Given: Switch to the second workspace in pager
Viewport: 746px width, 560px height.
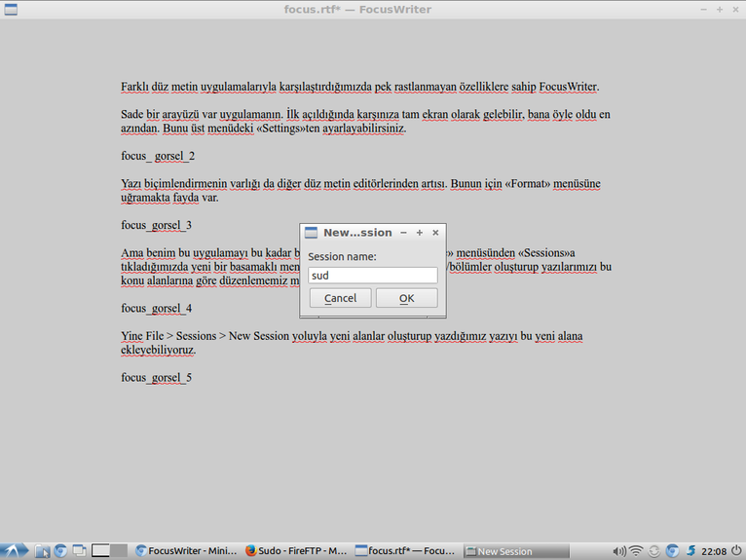Looking at the screenshot, I should [119, 550].
